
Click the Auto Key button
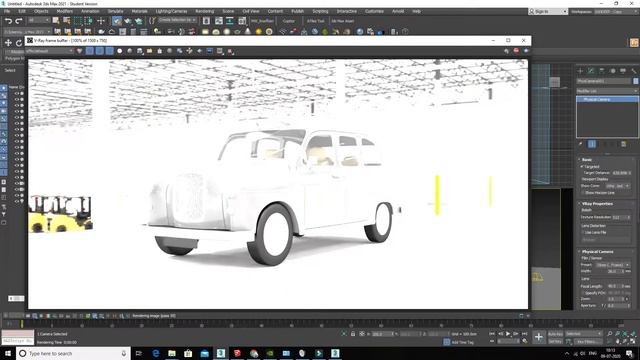[555, 334]
